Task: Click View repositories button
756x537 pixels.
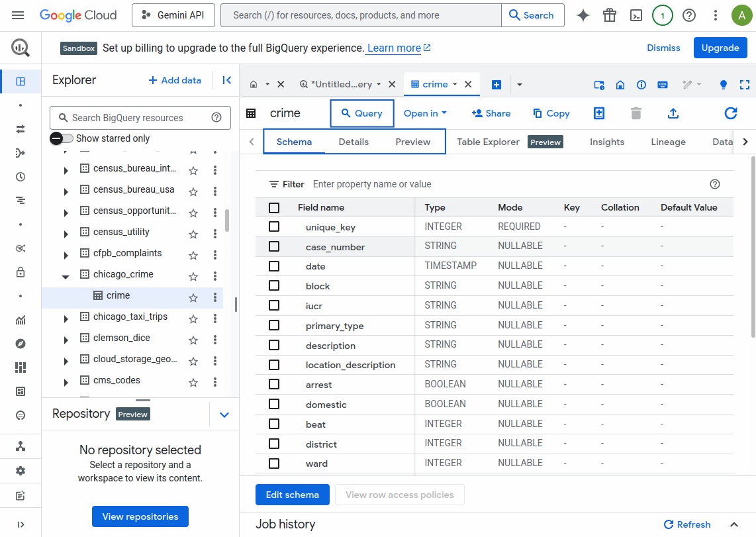Action: coord(140,516)
